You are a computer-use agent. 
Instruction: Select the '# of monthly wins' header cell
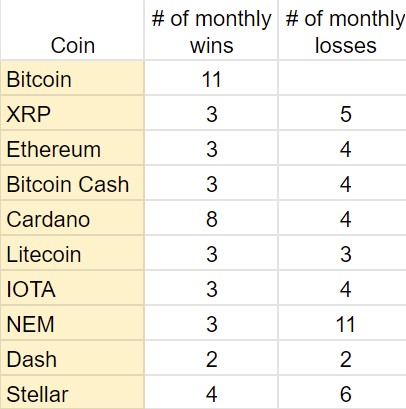point(211,30)
